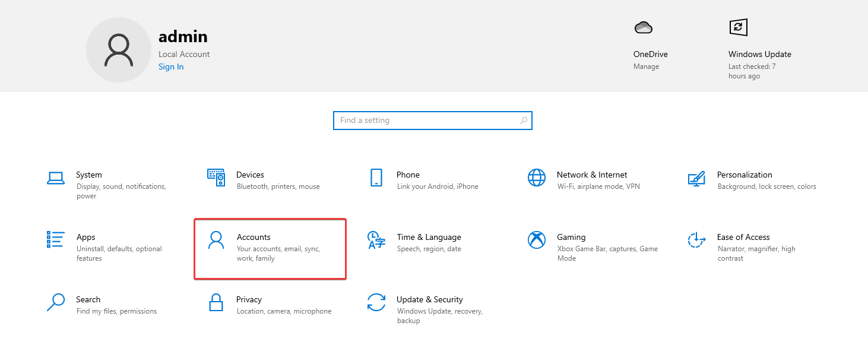The image size is (868, 348).
Task: Click the admin profile avatar picture
Action: point(119,50)
